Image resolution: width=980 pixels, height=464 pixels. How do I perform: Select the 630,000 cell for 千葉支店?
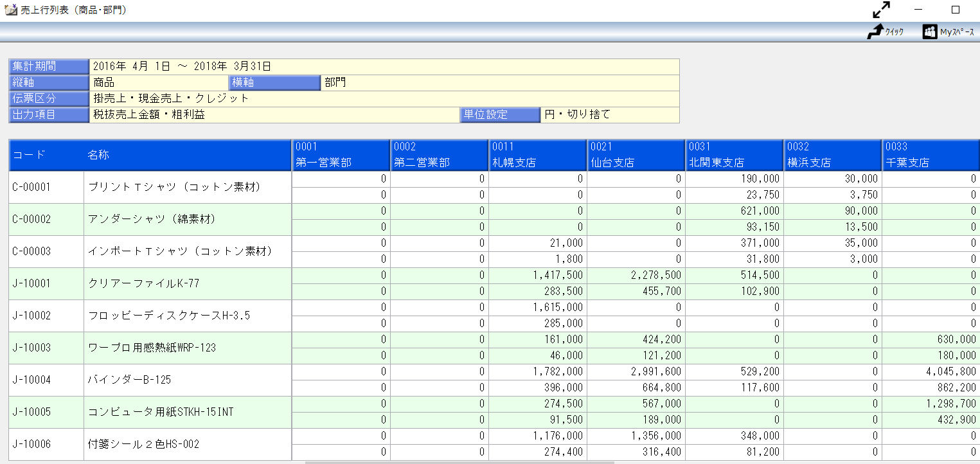[931, 339]
